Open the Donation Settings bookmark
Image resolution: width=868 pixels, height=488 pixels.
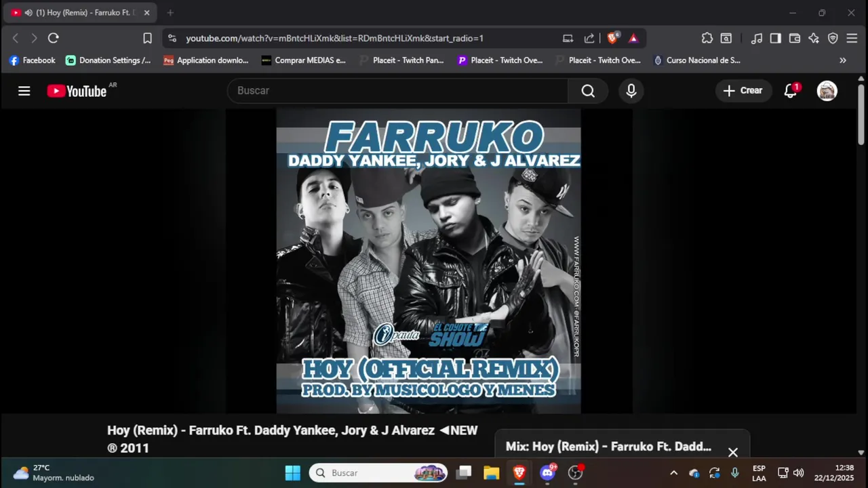tap(108, 60)
